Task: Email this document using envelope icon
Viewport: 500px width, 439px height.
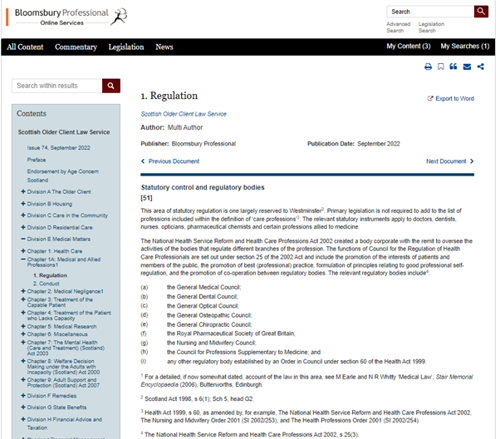Action: coord(467,67)
